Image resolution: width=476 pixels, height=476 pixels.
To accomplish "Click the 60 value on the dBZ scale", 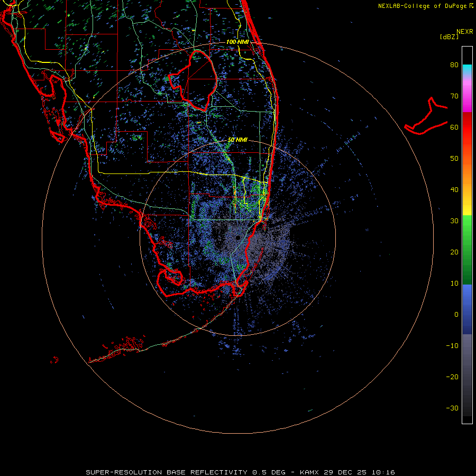I will (454, 127).
